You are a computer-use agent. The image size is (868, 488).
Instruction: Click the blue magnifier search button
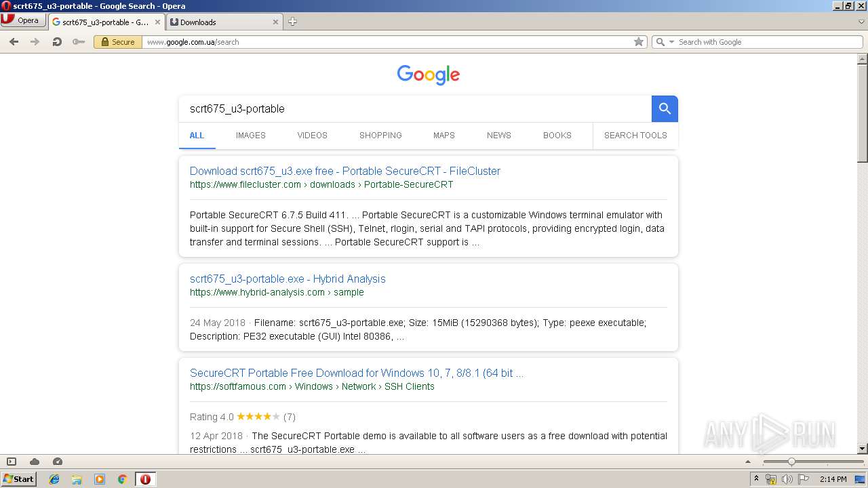(x=665, y=108)
